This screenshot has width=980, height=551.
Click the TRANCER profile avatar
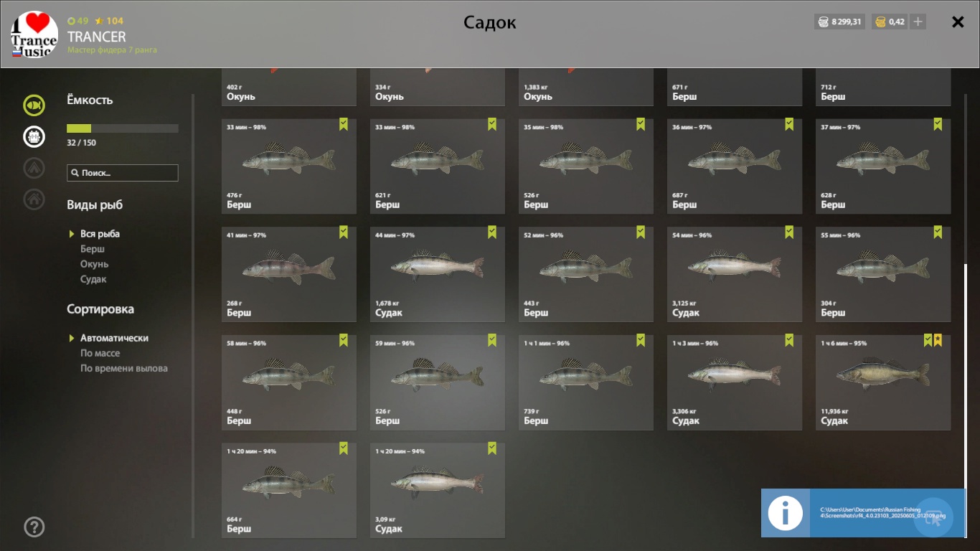click(34, 34)
